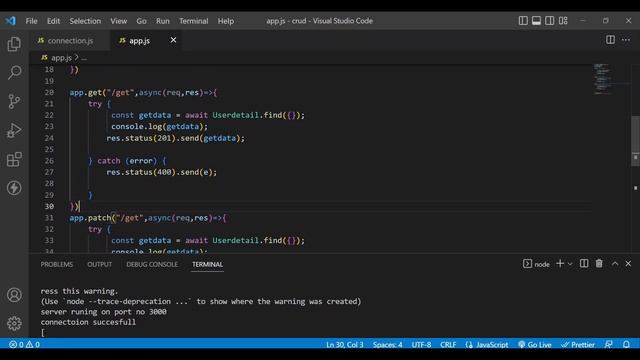
Task: Open the Manage gear icon
Action: [x=14, y=323]
